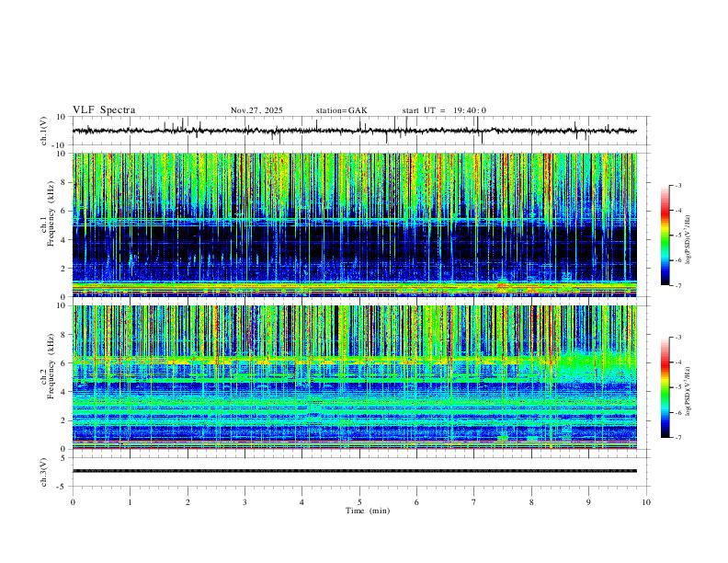728x563 pixels.
Task: Click the ch.1 log(PSD) color bar caption
Action: (x=688, y=240)
